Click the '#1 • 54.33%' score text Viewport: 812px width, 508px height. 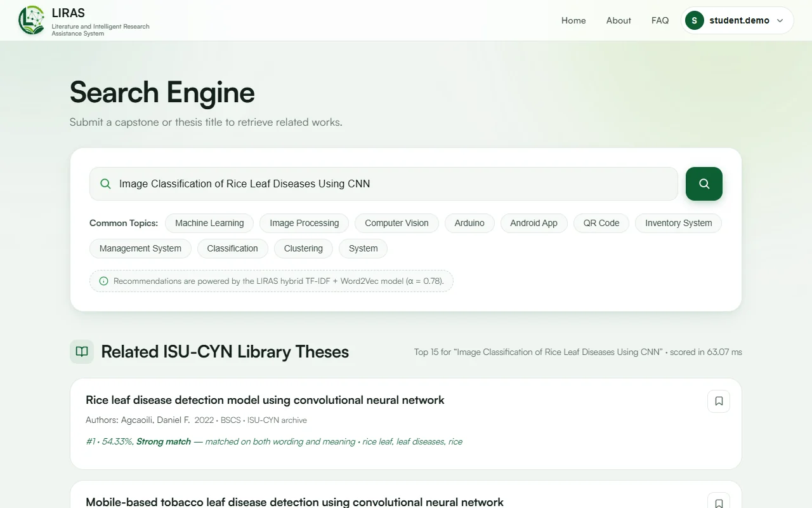[x=109, y=441]
